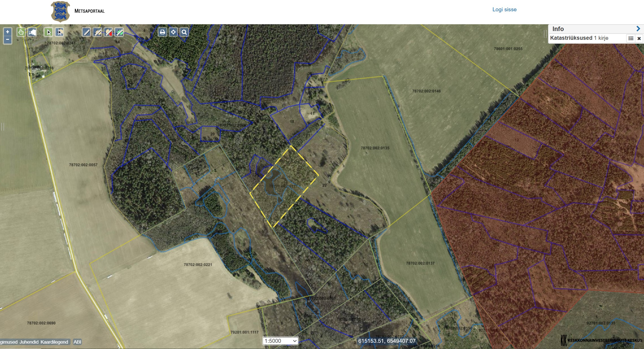Click the crosshair locate coordinates icon
The image size is (644, 349).
[x=173, y=32]
